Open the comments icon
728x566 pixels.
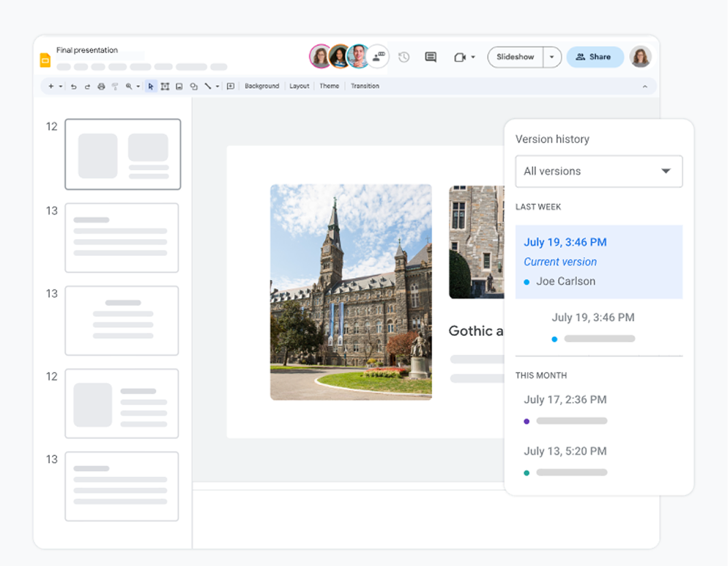[x=430, y=57]
